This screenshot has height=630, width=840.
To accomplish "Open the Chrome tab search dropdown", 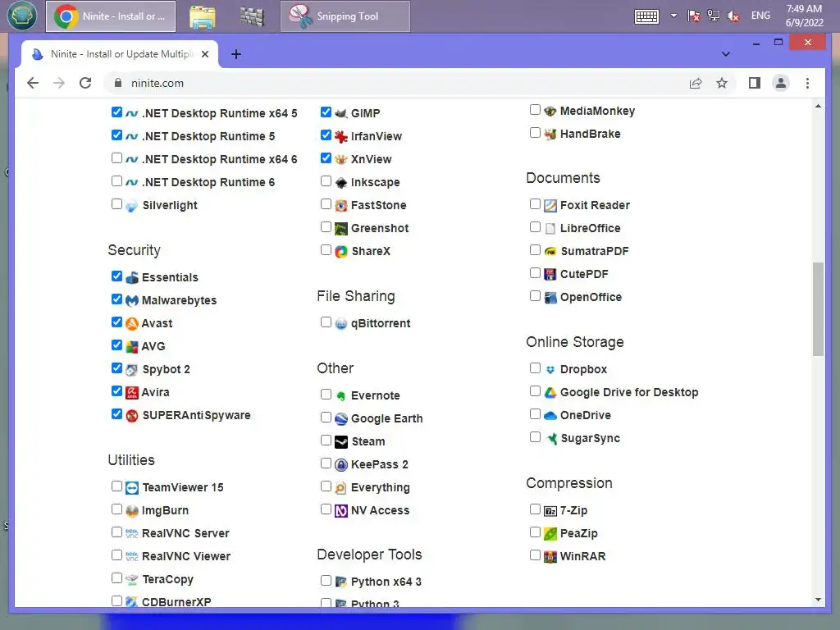I will click(x=726, y=54).
